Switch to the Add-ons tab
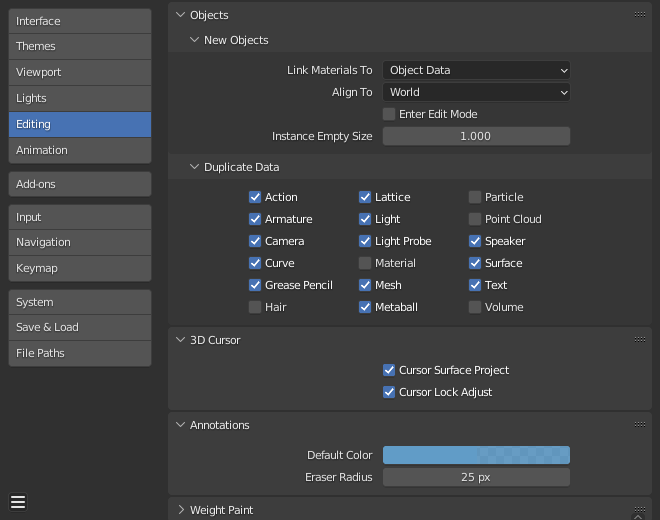The height and width of the screenshot is (520, 660). click(80, 184)
